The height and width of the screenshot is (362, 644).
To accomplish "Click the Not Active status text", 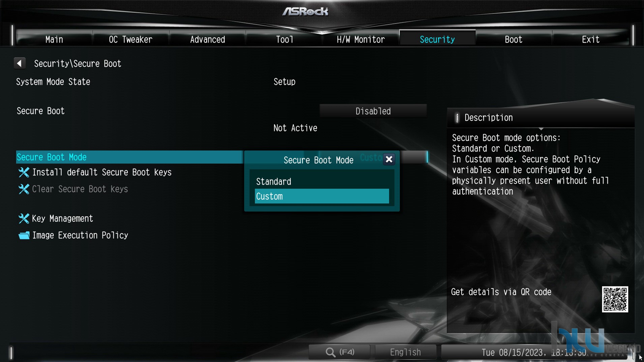I will pyautogui.click(x=295, y=128).
